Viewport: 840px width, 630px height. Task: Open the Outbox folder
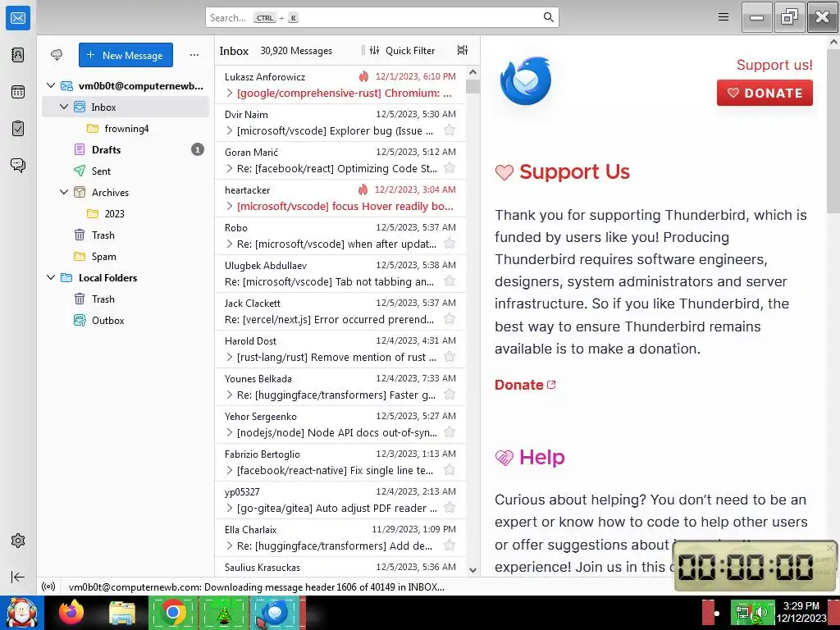tap(126, 321)
